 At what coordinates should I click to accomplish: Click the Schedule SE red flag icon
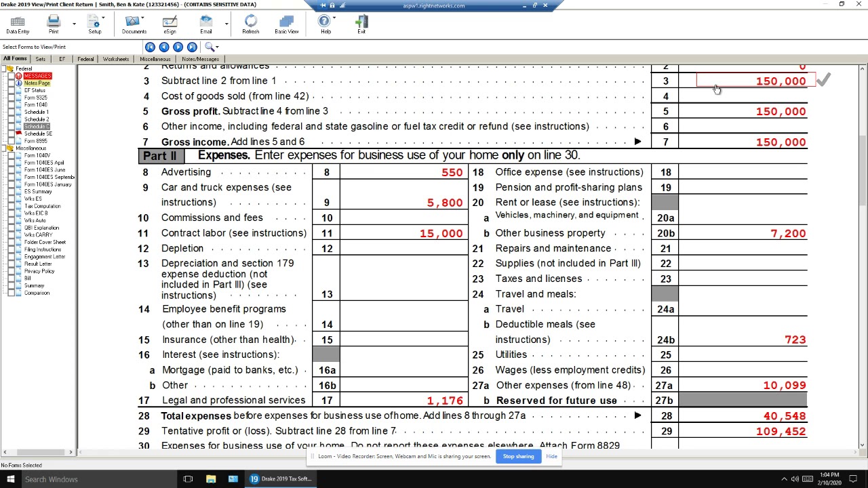(18, 134)
